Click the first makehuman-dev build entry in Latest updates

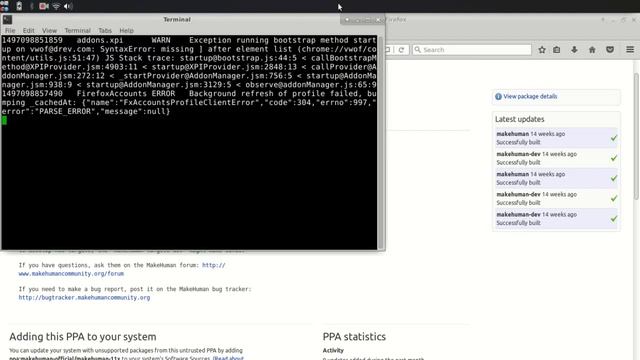point(556,158)
